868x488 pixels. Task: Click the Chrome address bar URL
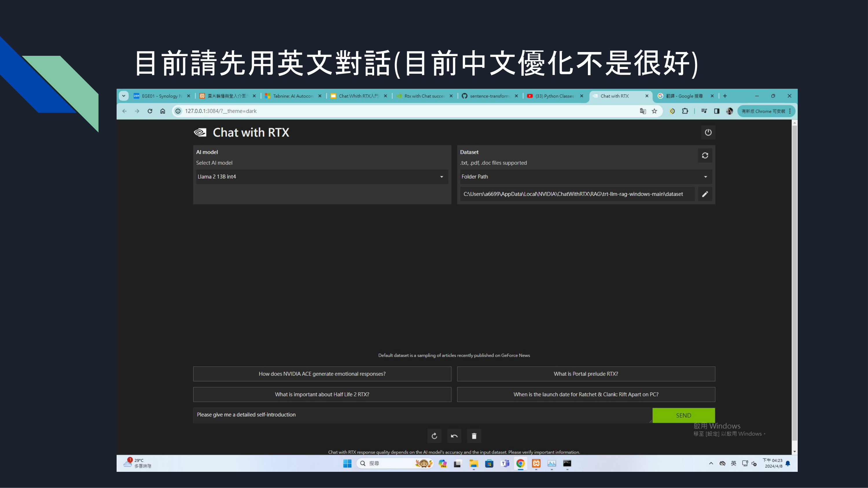(221, 111)
